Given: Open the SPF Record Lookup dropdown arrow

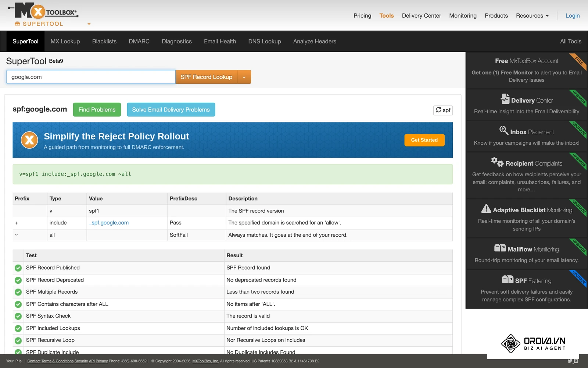Looking at the screenshot, I should [244, 77].
